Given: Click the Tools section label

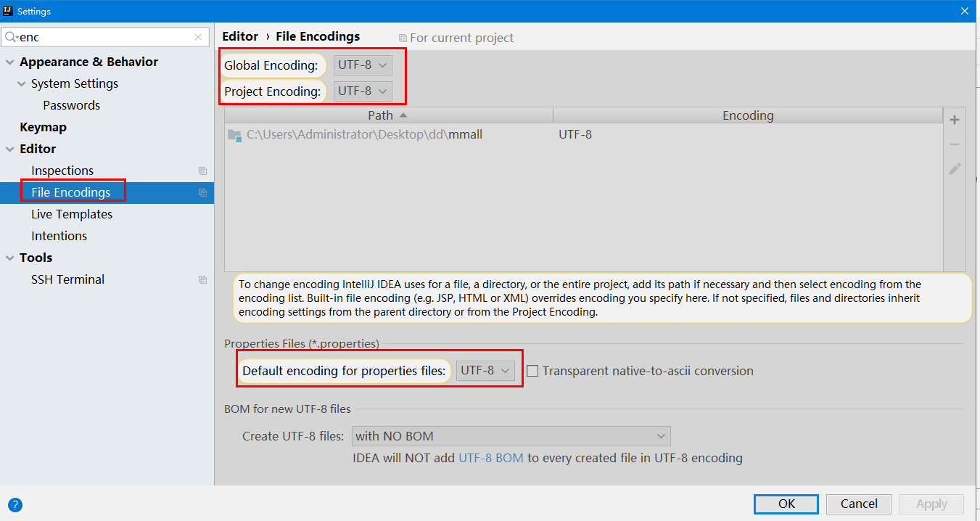Looking at the screenshot, I should click(36, 258).
